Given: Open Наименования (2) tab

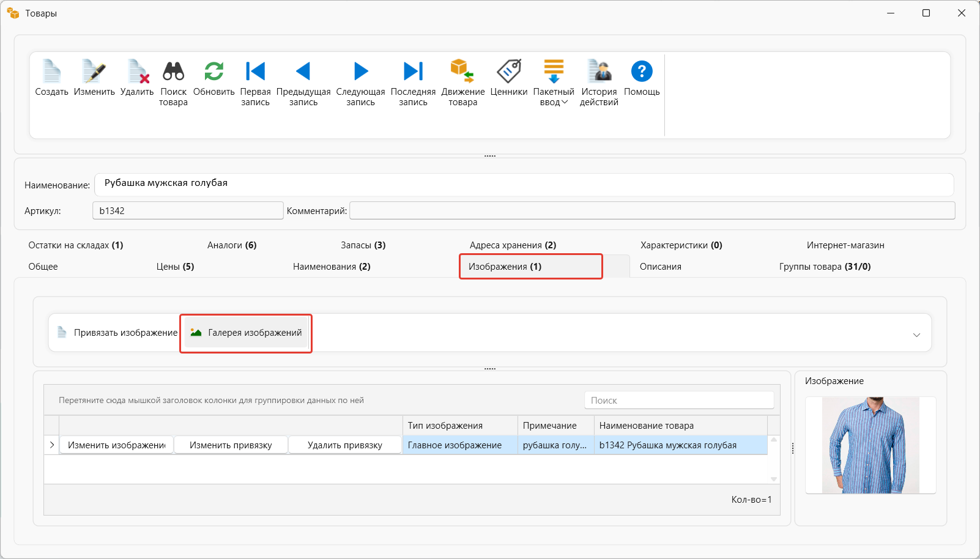Looking at the screenshot, I should tap(332, 267).
